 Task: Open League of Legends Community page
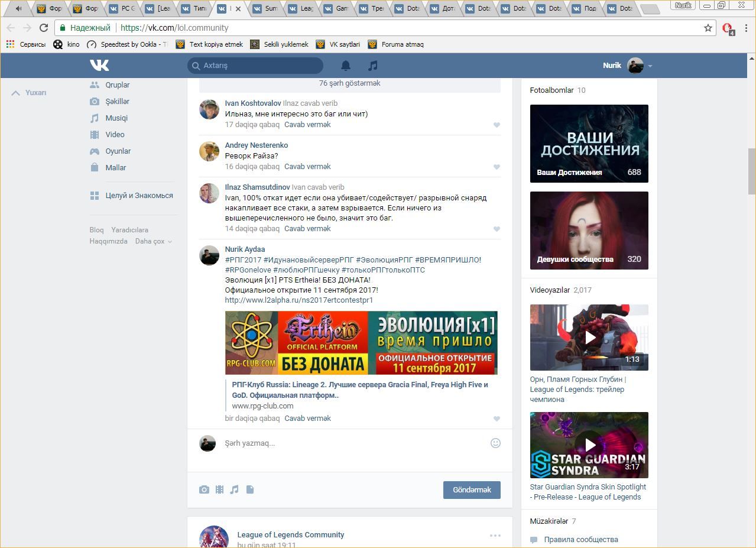291,535
